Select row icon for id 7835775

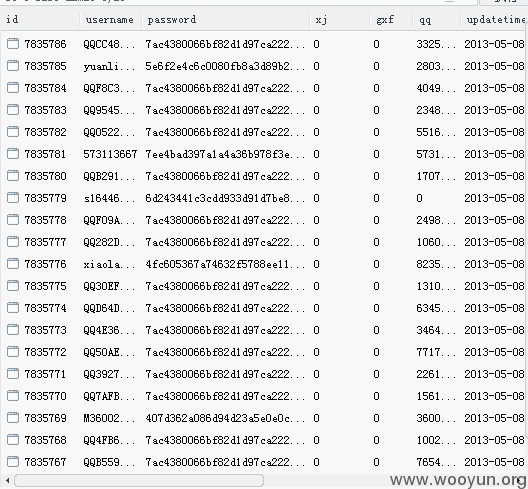13,286
